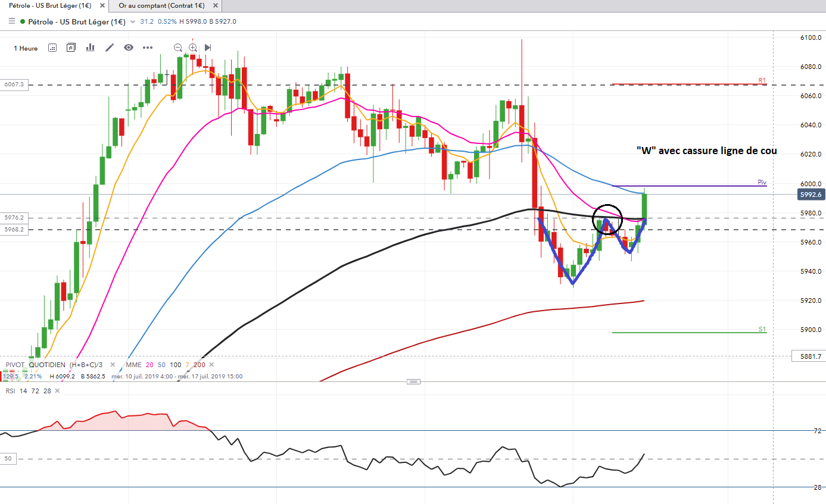
Task: Click the MME 7 period value
Action: coord(188,365)
